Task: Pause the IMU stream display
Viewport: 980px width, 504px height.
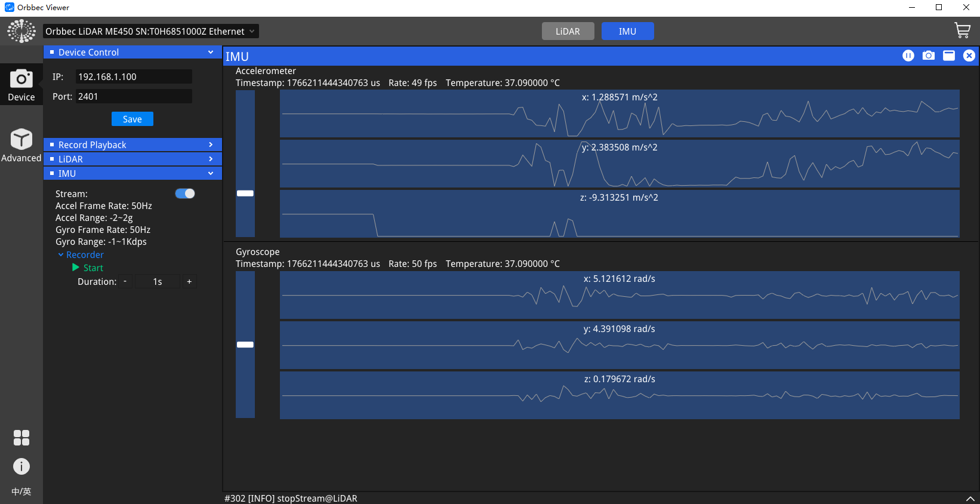Action: click(908, 56)
